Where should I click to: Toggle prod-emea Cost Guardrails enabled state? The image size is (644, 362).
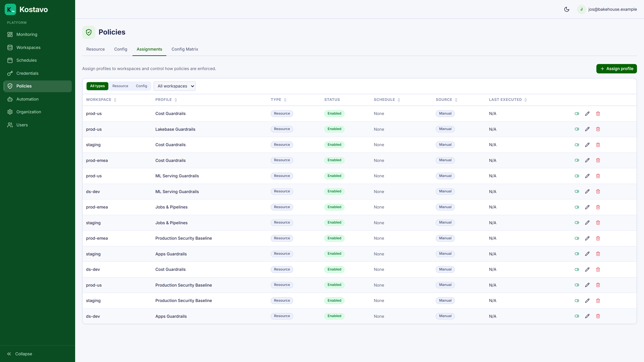[x=577, y=160]
